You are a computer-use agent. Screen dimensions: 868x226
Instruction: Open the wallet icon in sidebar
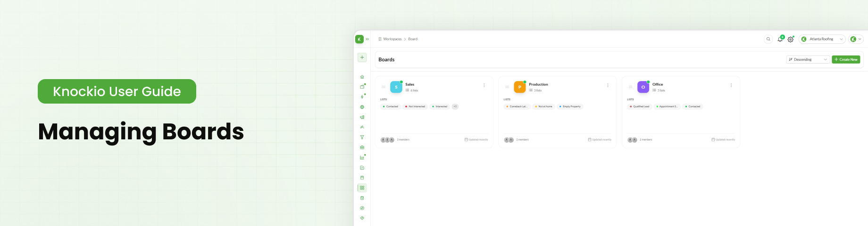(x=362, y=87)
